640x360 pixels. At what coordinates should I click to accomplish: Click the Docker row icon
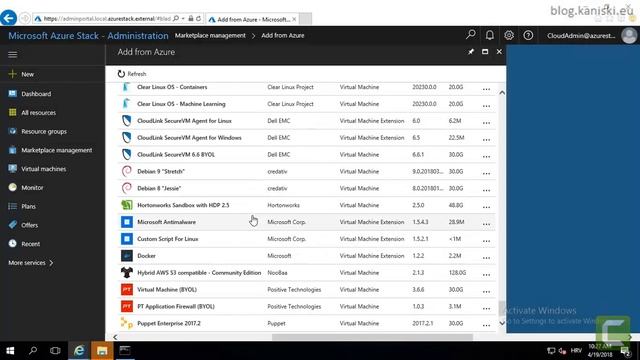pyautogui.click(x=127, y=256)
